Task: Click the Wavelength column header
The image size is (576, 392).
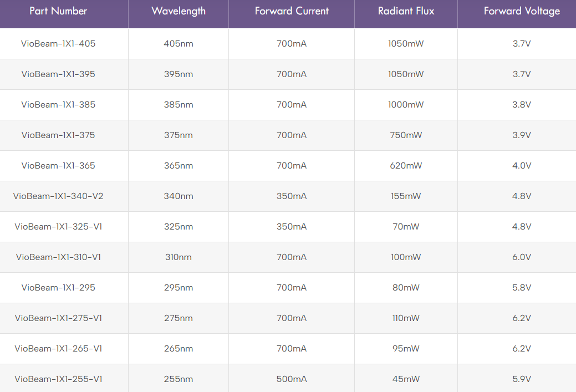Action: coord(179,11)
